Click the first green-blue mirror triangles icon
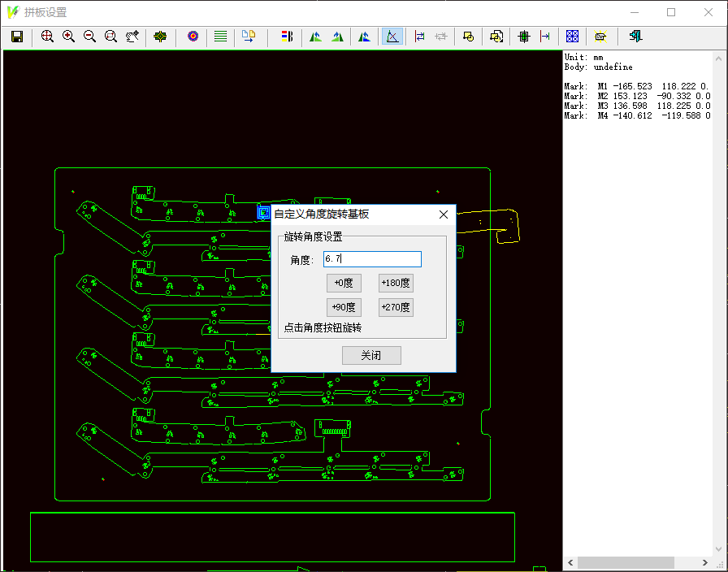The image size is (728, 572). click(x=316, y=37)
